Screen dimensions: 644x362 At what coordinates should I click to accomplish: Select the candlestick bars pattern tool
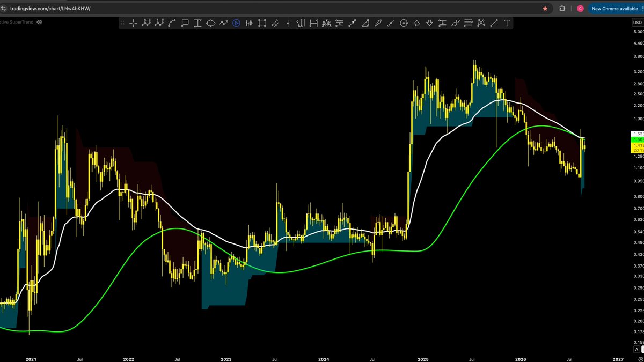[x=249, y=23]
